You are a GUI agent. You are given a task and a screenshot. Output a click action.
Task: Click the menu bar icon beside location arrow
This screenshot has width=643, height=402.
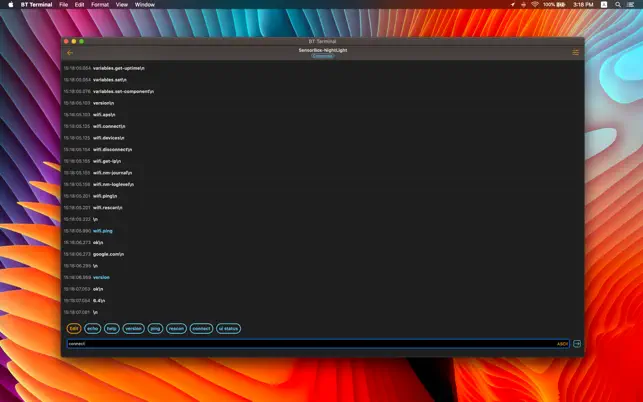click(x=524, y=5)
